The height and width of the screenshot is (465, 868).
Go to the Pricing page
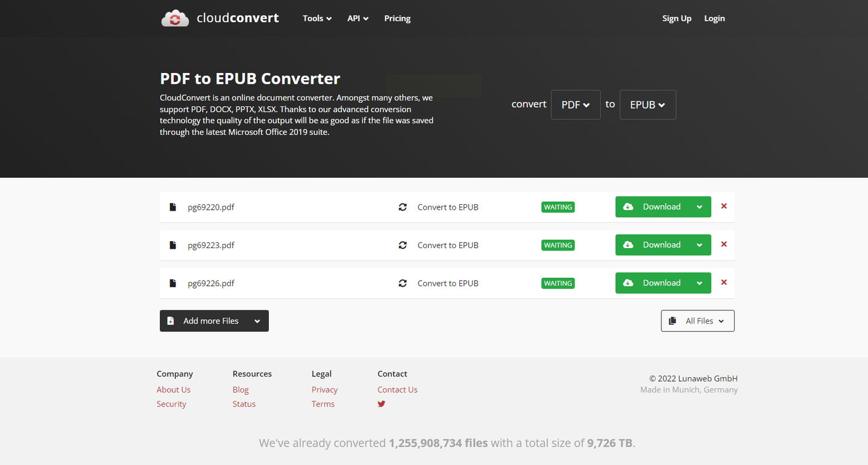(397, 18)
